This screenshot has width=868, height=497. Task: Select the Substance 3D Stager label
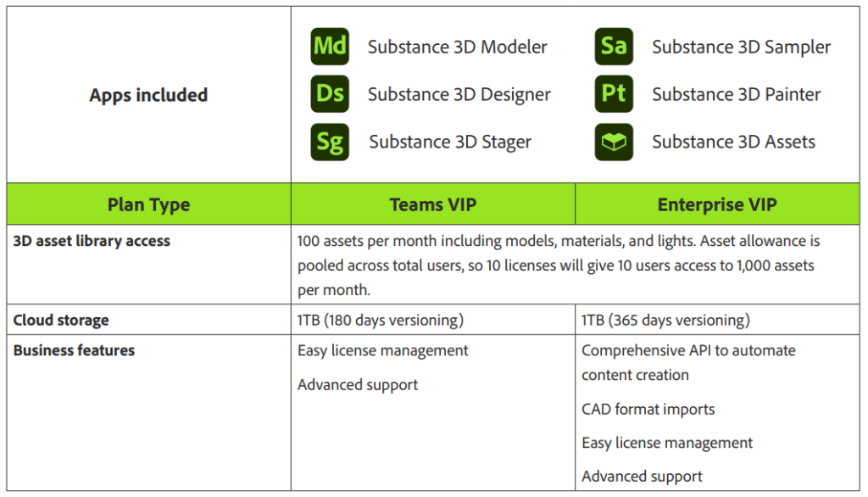click(x=450, y=142)
